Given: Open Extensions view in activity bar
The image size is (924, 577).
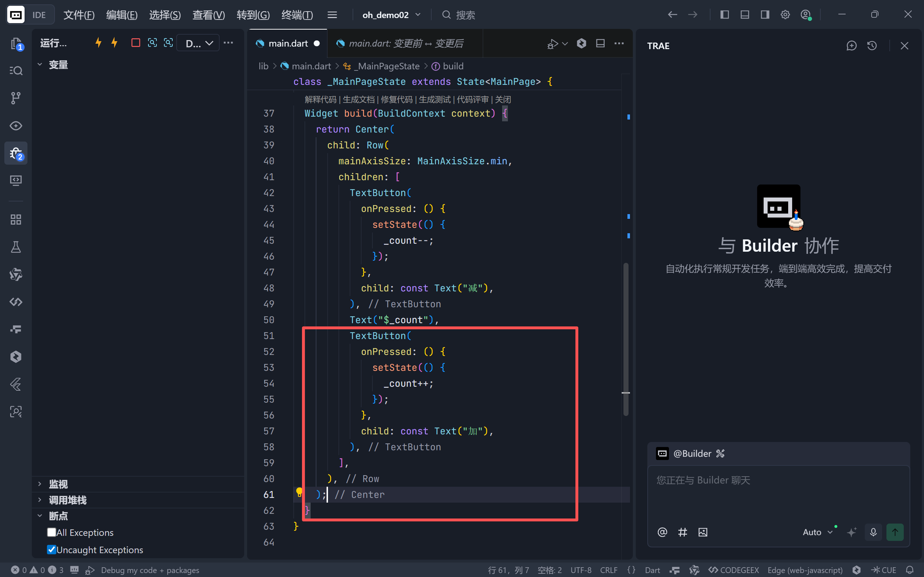Looking at the screenshot, I should coord(16,220).
